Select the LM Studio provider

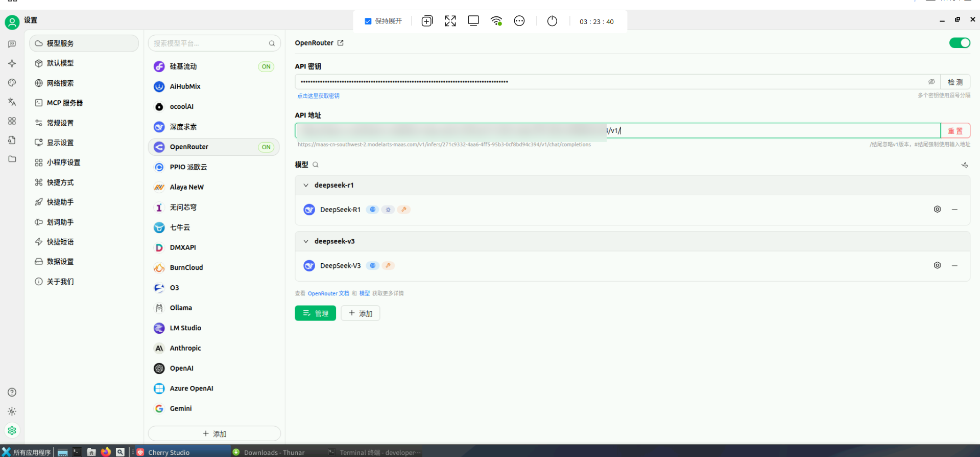coord(214,328)
